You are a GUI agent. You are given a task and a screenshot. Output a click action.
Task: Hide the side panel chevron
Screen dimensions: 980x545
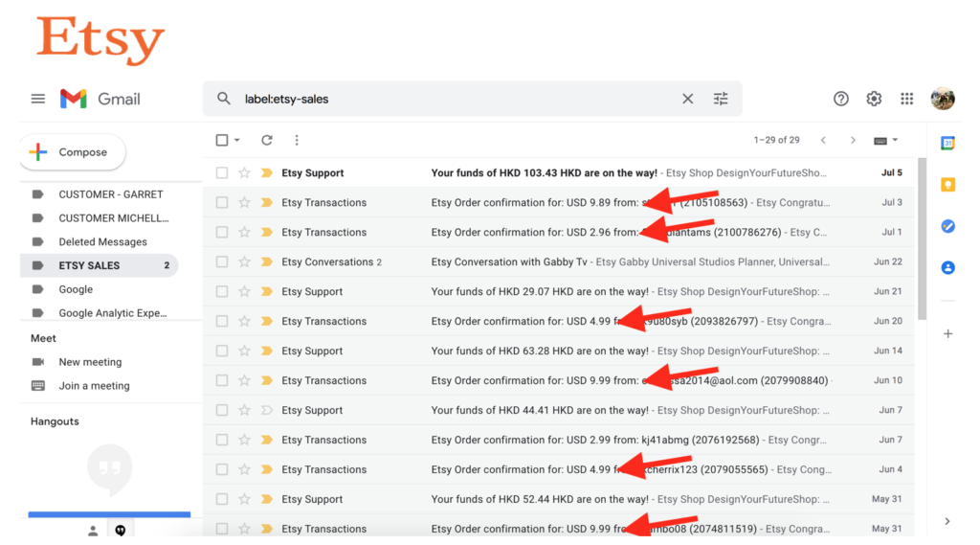[947, 521]
